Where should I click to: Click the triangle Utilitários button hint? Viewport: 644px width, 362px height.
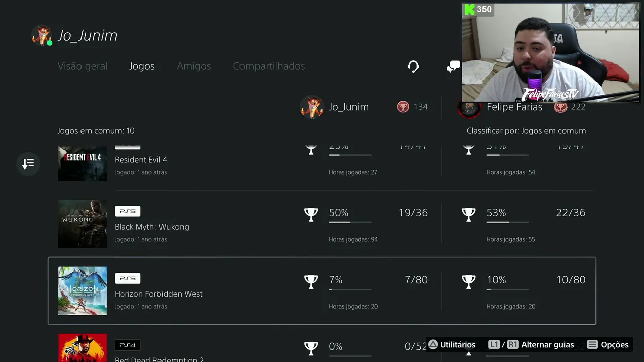point(451,345)
